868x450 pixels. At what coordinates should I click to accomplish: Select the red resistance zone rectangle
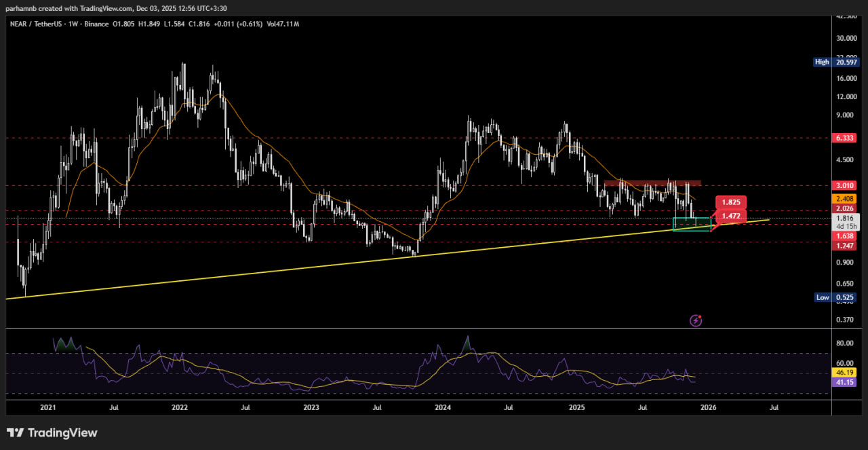652,183
